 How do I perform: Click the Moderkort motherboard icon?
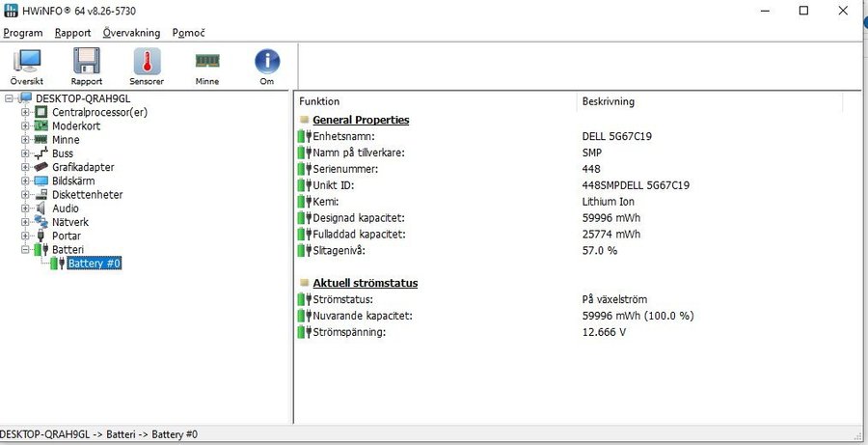(41, 125)
